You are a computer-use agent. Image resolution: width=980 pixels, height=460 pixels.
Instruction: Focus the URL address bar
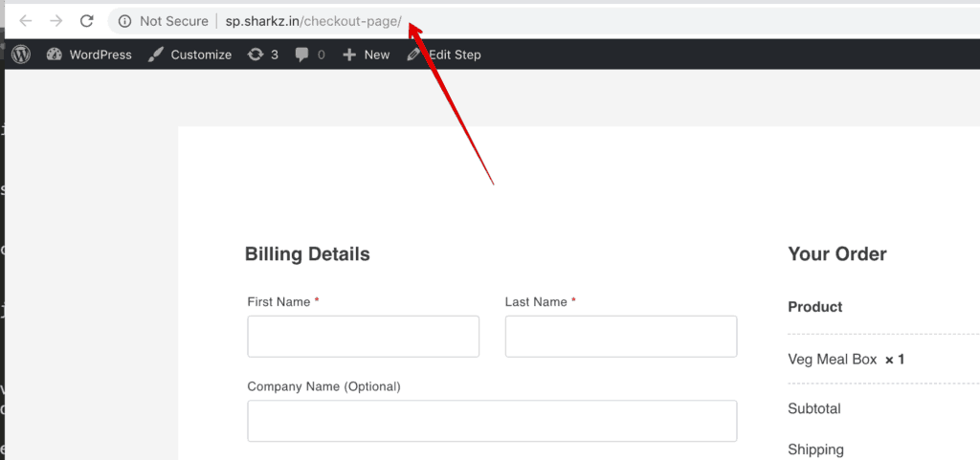(x=574, y=21)
